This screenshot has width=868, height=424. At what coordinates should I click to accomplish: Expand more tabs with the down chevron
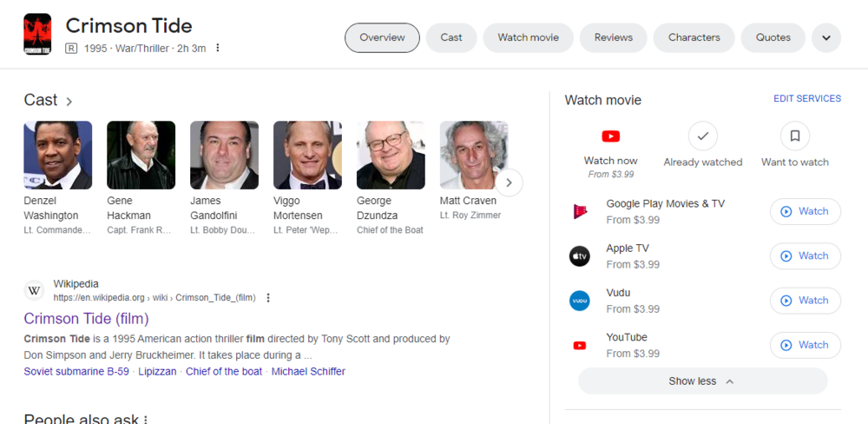pos(825,38)
